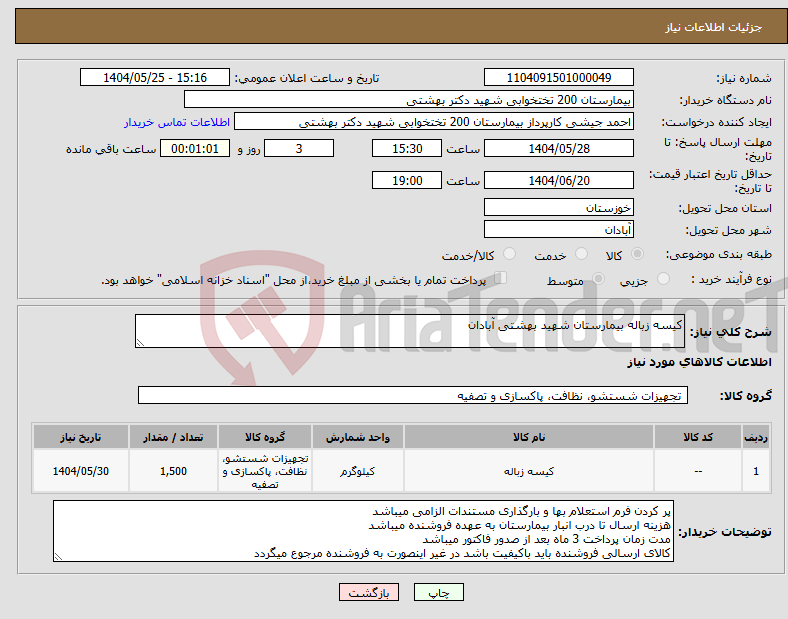Click the request number field 1104091501000049

coord(558,77)
